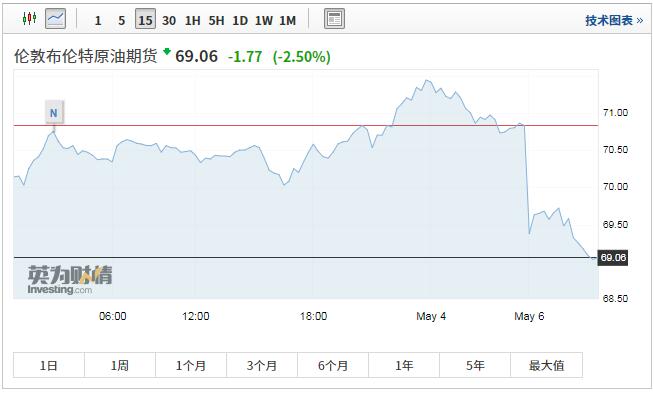Set interval to 5 minutes
The width and height of the screenshot is (654, 393).
click(x=121, y=20)
